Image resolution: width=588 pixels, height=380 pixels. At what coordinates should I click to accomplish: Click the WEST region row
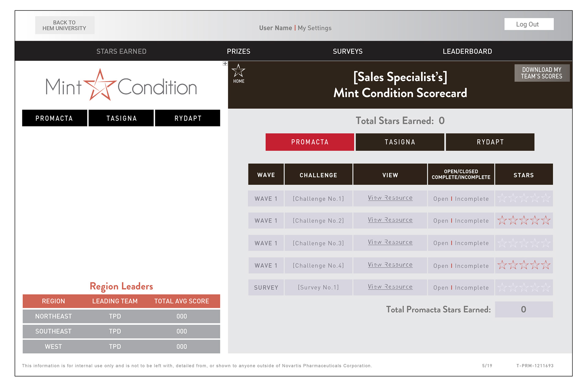[121, 347]
